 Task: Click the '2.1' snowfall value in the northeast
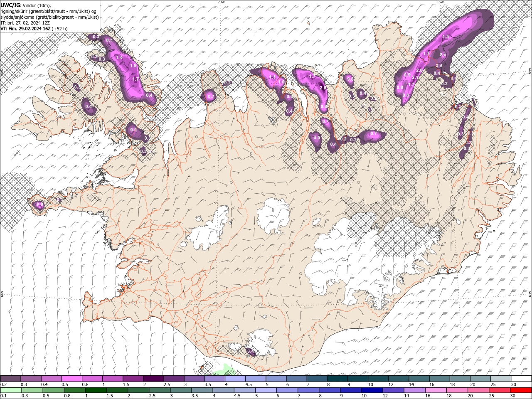[x=415, y=78]
